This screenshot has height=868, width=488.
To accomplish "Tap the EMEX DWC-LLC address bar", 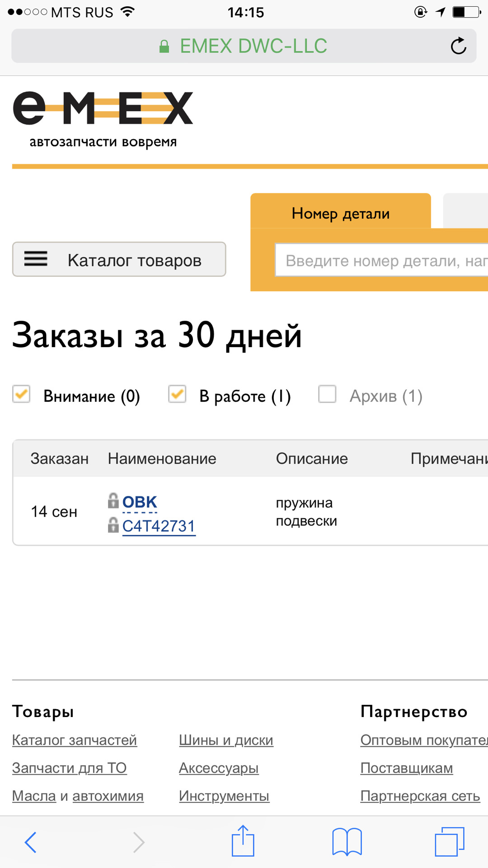I will [x=244, y=46].
